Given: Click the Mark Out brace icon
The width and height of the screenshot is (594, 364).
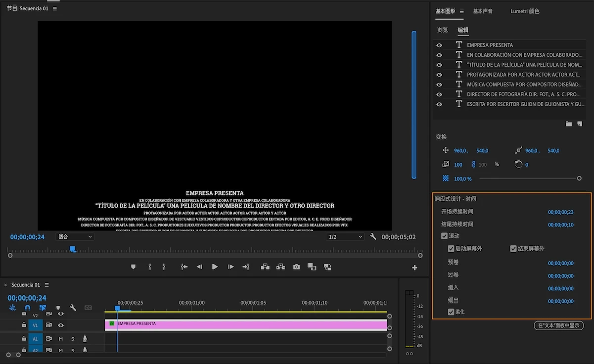Looking at the screenshot, I should point(164,267).
